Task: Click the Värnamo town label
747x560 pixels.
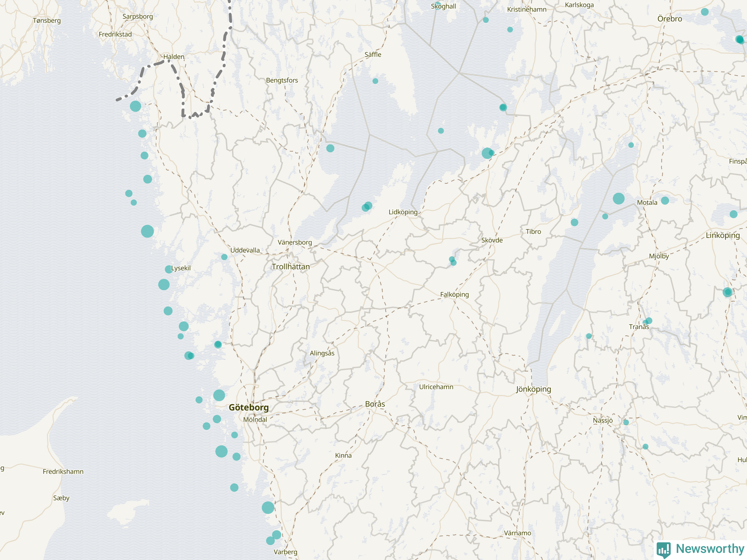Action: coord(517,533)
